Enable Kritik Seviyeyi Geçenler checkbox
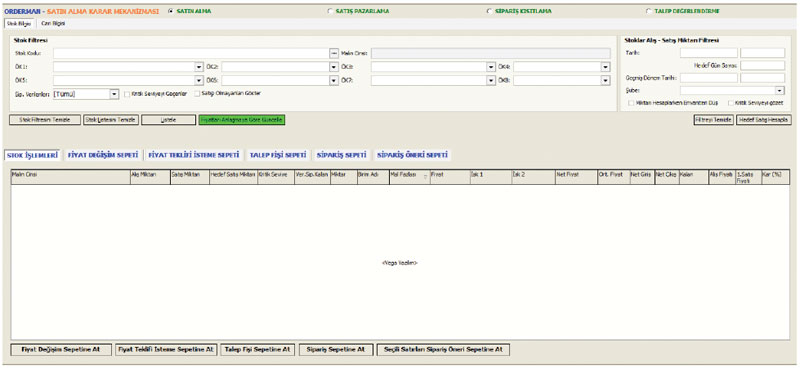The height and width of the screenshot is (369, 800). [128, 94]
